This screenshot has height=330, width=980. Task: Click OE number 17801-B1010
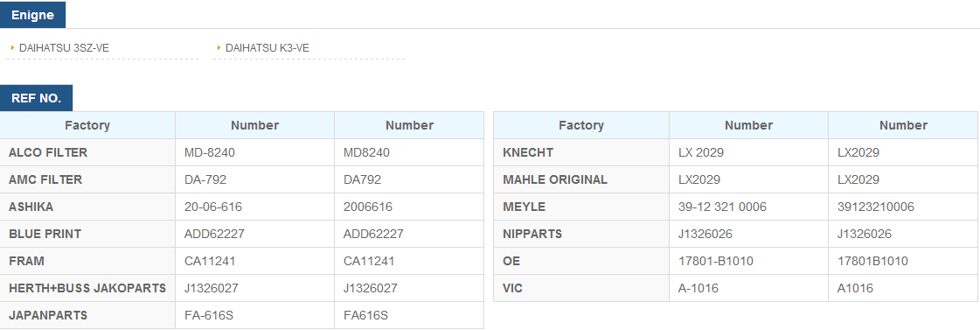[x=716, y=261]
